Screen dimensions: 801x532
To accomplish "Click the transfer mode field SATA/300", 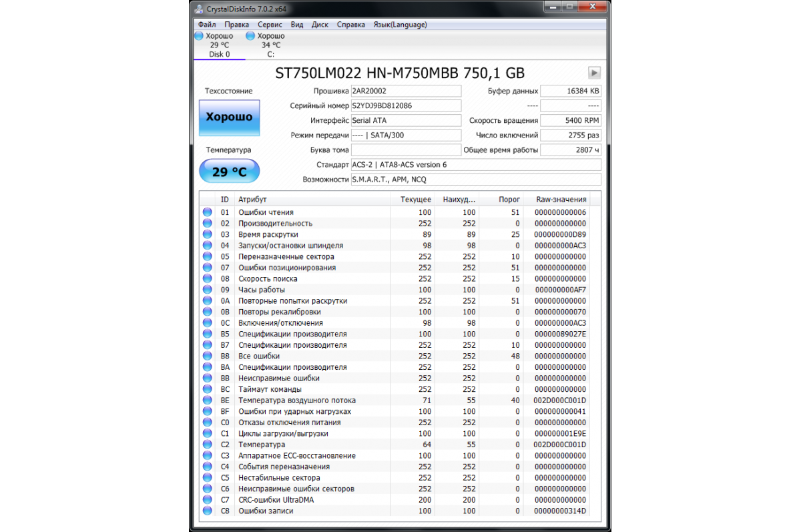I will pyautogui.click(x=406, y=135).
